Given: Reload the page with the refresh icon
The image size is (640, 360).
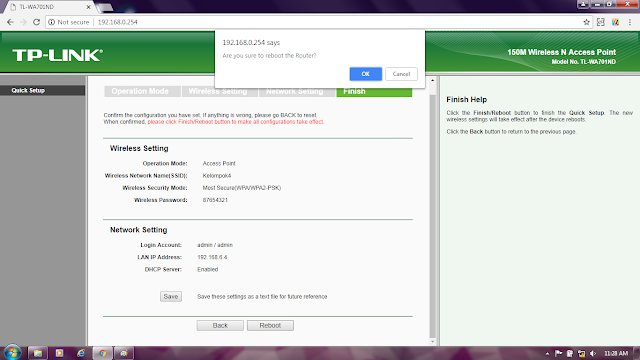Looking at the screenshot, I should point(36,22).
